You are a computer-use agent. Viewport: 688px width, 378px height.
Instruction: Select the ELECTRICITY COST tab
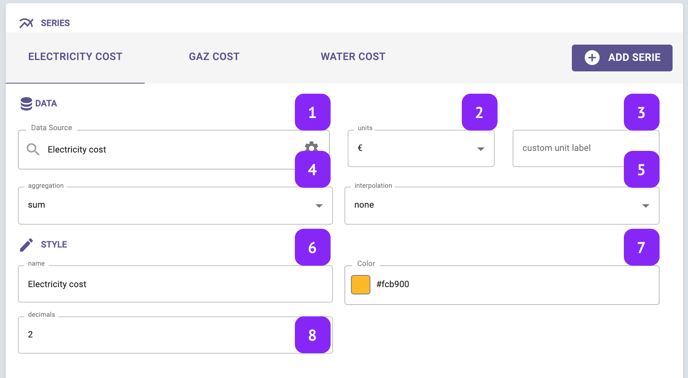point(75,57)
